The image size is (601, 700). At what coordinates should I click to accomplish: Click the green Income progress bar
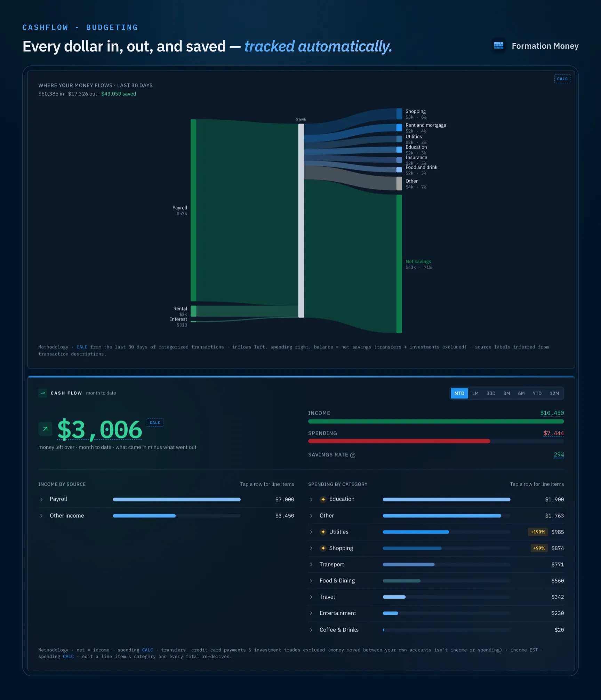tap(436, 421)
